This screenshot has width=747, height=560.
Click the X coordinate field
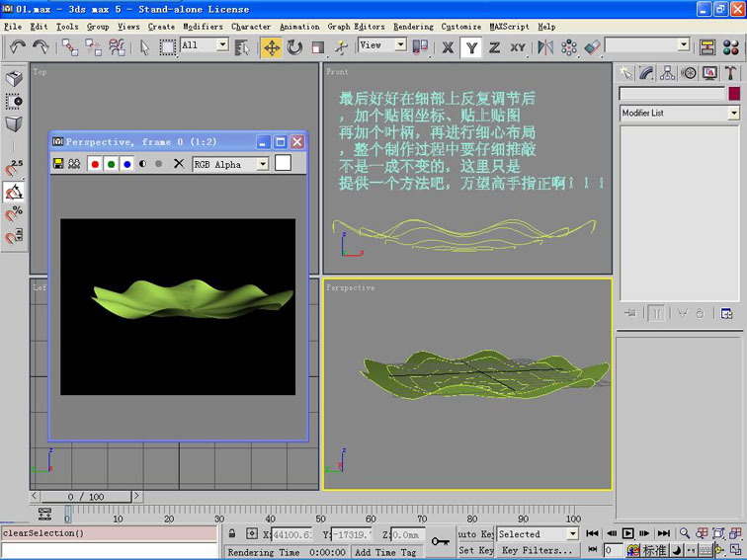291,534
